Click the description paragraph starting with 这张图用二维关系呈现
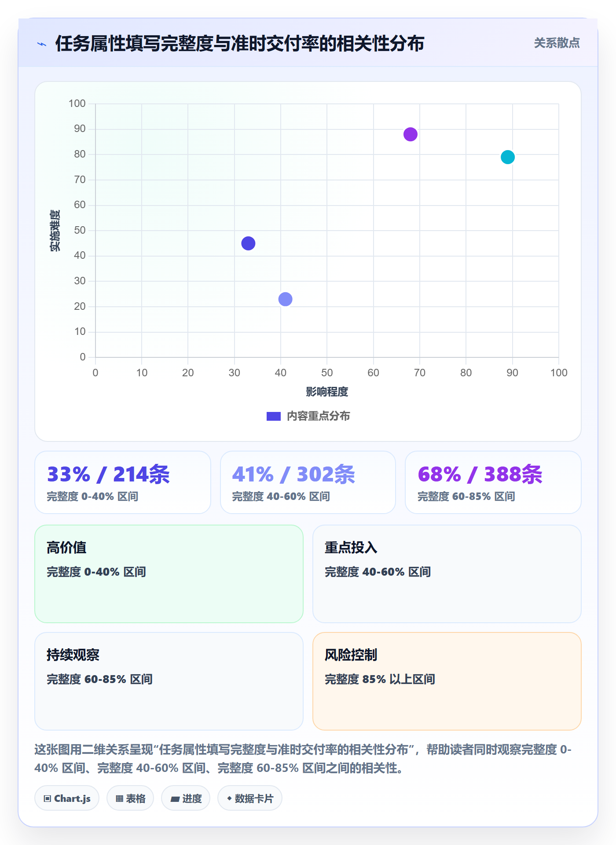This screenshot has height=845, width=616. 303,759
